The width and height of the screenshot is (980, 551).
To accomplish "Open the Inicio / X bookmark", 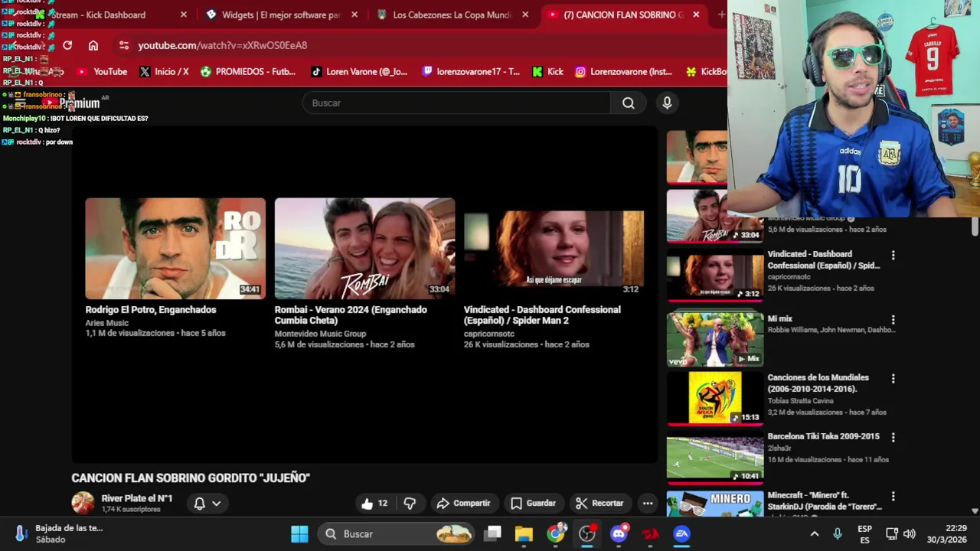I will (x=164, y=72).
